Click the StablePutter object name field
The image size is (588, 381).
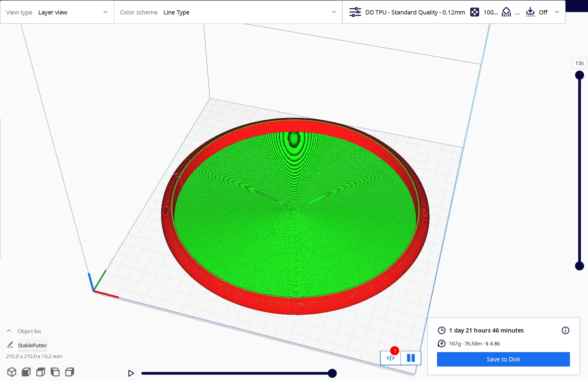click(32, 345)
